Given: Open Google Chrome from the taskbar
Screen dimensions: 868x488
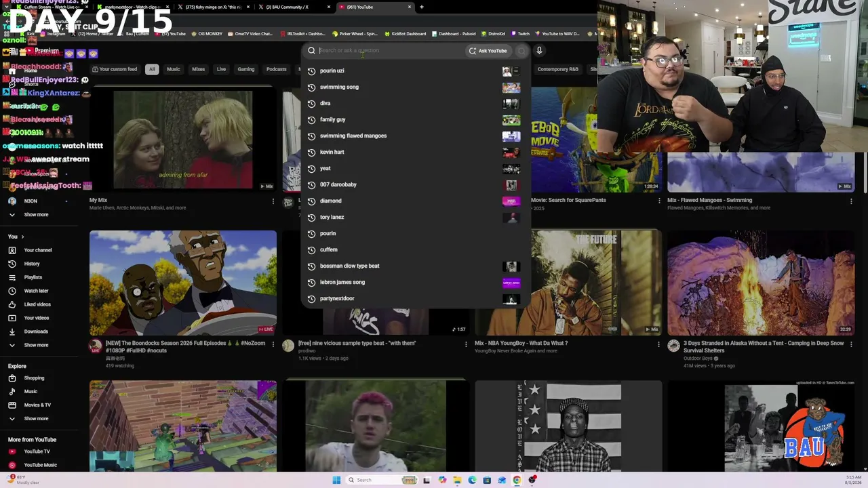Looking at the screenshot, I should tap(517, 480).
